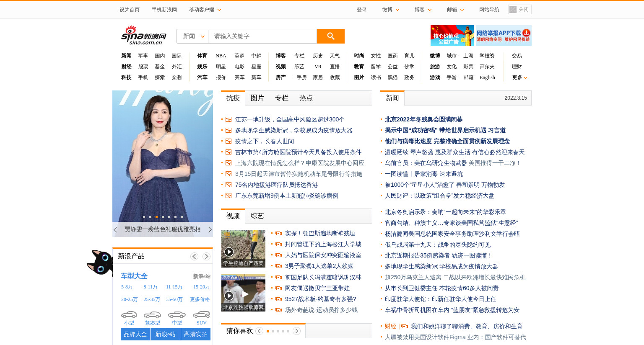The height and width of the screenshot is (345, 644).
Task: Open 网站导航 link
Action: click(x=489, y=10)
